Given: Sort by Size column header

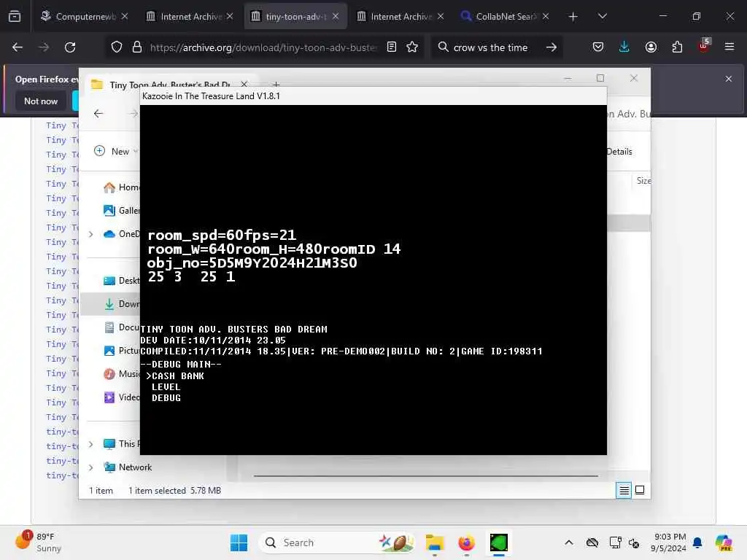Looking at the screenshot, I should coord(643,181).
